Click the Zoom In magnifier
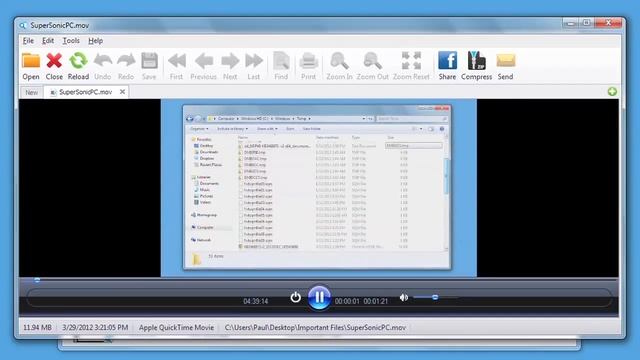The height and width of the screenshot is (360, 640). 339,66
